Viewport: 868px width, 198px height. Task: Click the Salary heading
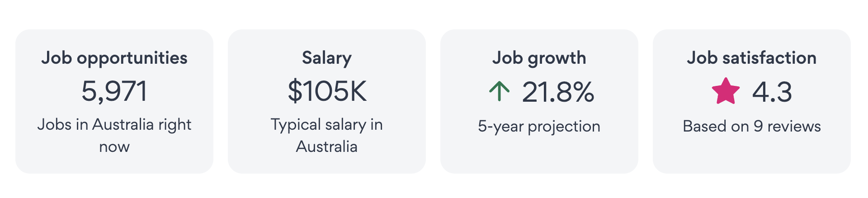point(327,58)
